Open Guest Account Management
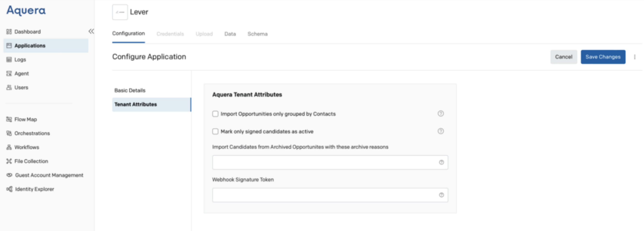This screenshot has width=644, height=231. [49, 175]
